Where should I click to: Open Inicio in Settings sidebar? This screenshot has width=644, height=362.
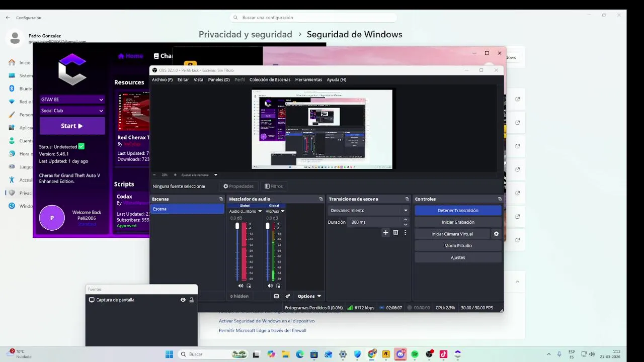click(20, 62)
